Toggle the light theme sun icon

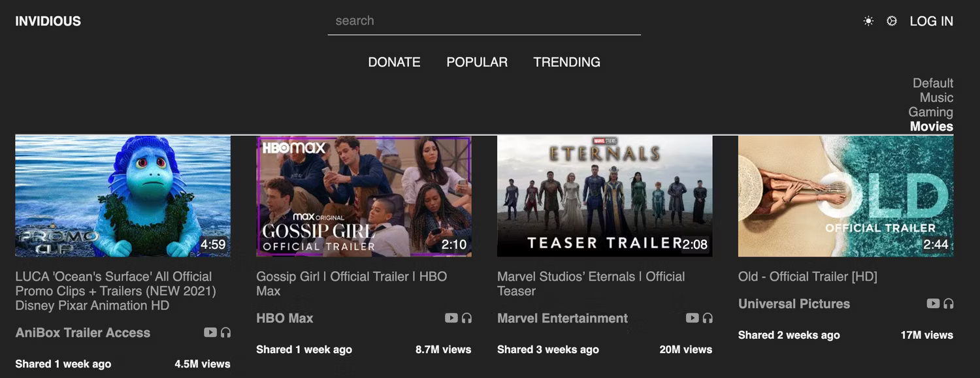pyautogui.click(x=868, y=21)
